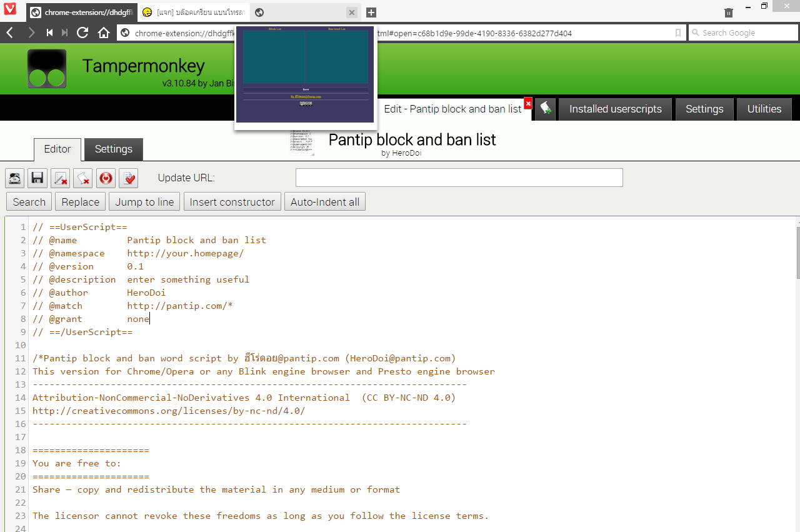Click the '// ==UserScript==' line 1
The image size is (800, 532).
pos(80,227)
